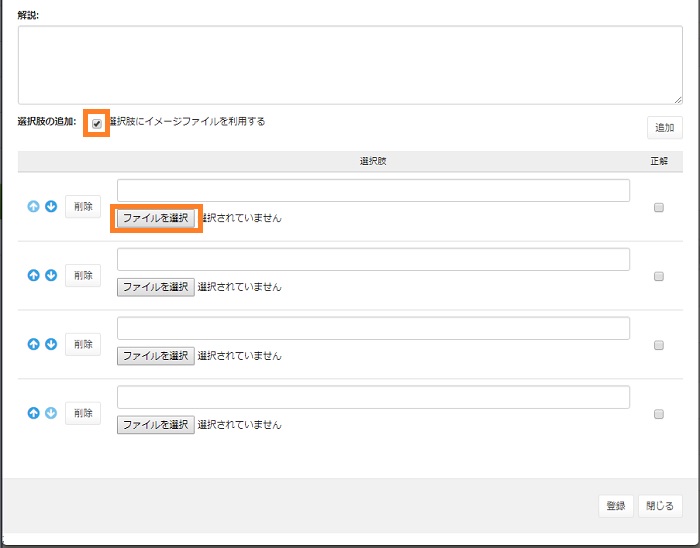Choose a file for the fourth choice
The image size is (700, 548).
(x=155, y=424)
